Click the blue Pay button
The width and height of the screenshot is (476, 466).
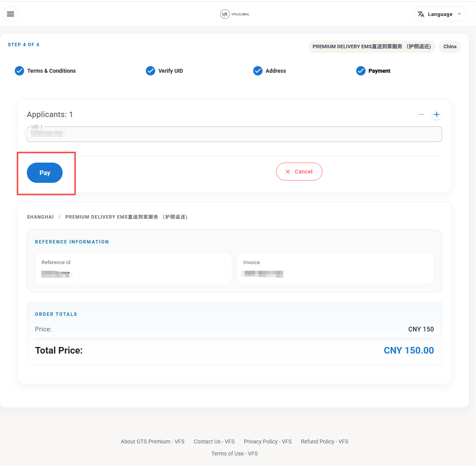[45, 173]
